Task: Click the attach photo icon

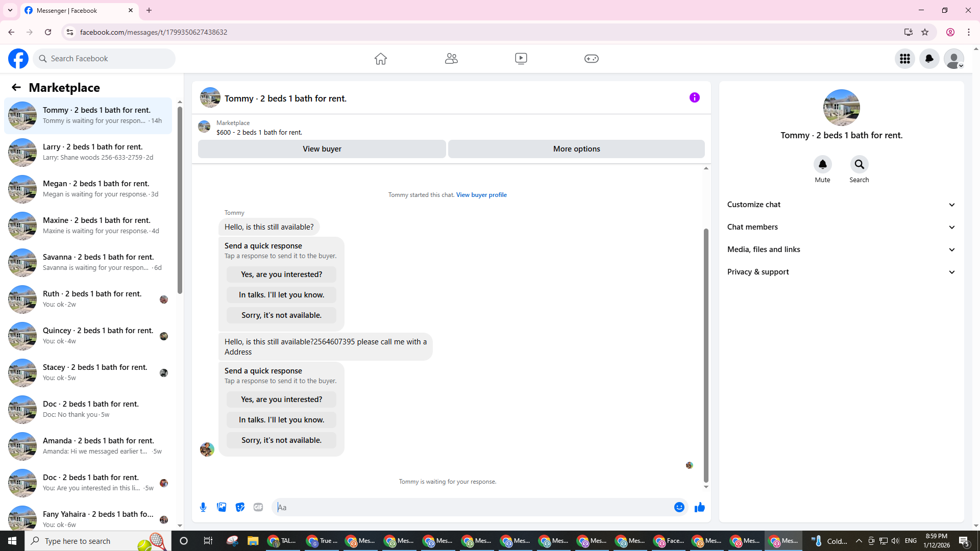Action: point(222,507)
